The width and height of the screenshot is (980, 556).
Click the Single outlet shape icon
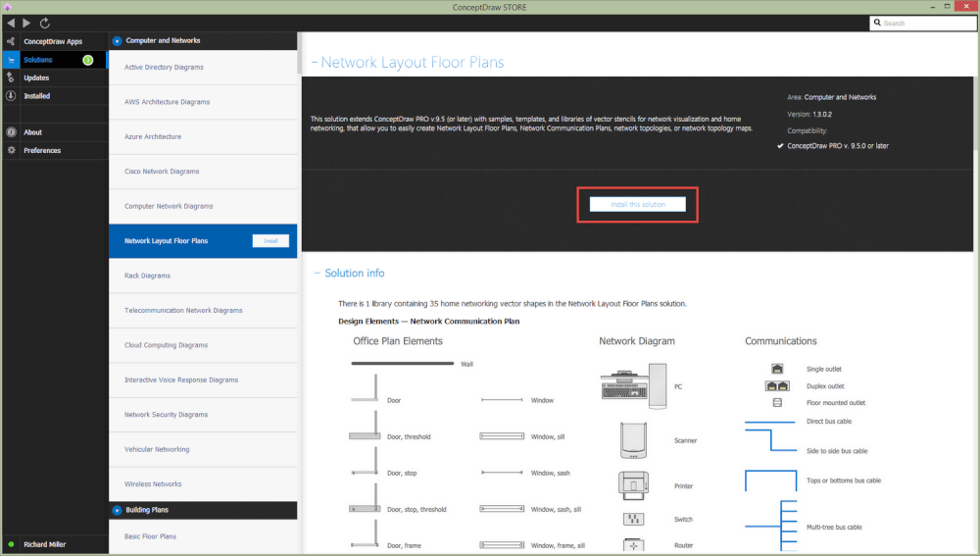(x=777, y=369)
